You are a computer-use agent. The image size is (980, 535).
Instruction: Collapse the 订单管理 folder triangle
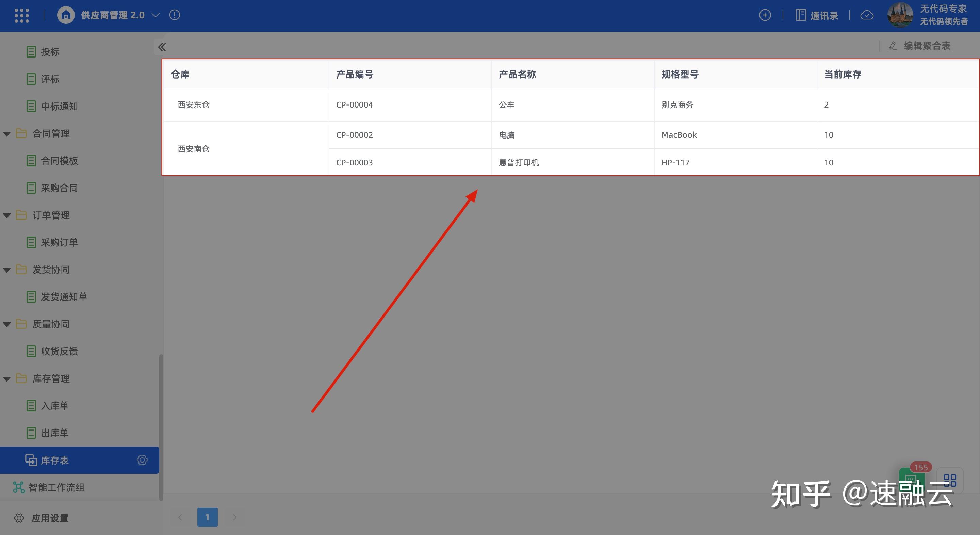(x=7, y=215)
